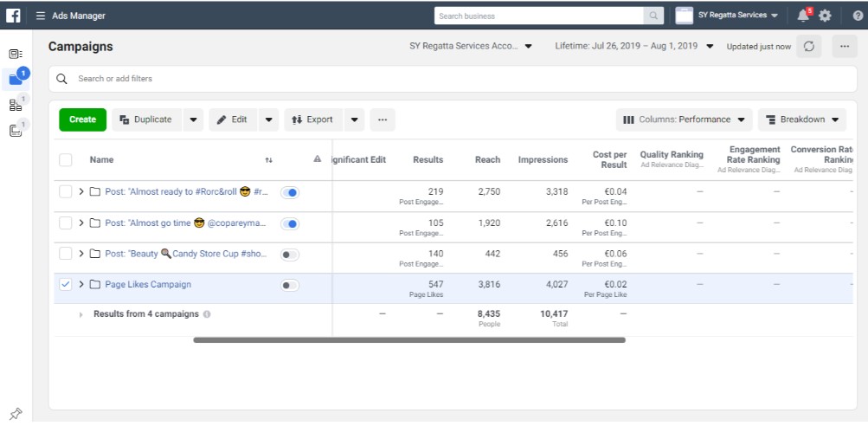Tick the select-all checkbox in header
Viewport: 868px width, 426px height.
coord(66,159)
